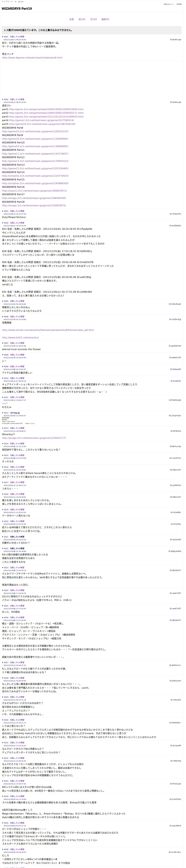Click the 'eternal trust survives the thread' text
The height and width of the screenshot is (868, 186).
point(21,349)
